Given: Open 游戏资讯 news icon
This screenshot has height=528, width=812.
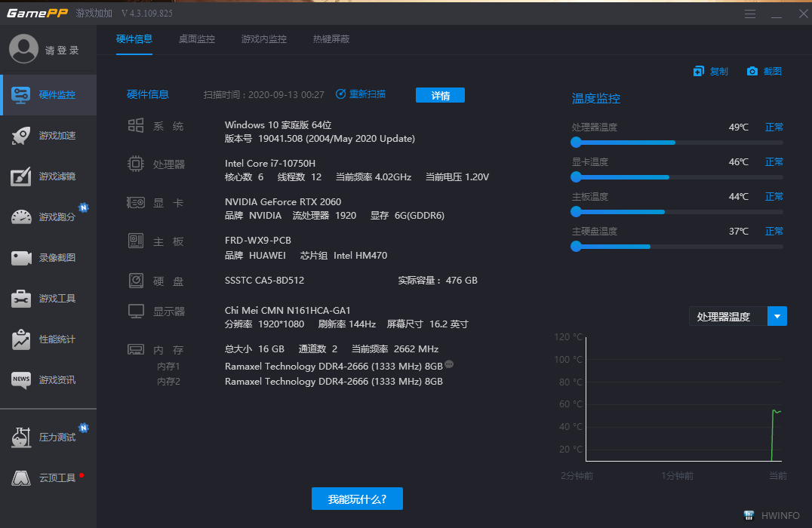Looking at the screenshot, I should tap(20, 380).
